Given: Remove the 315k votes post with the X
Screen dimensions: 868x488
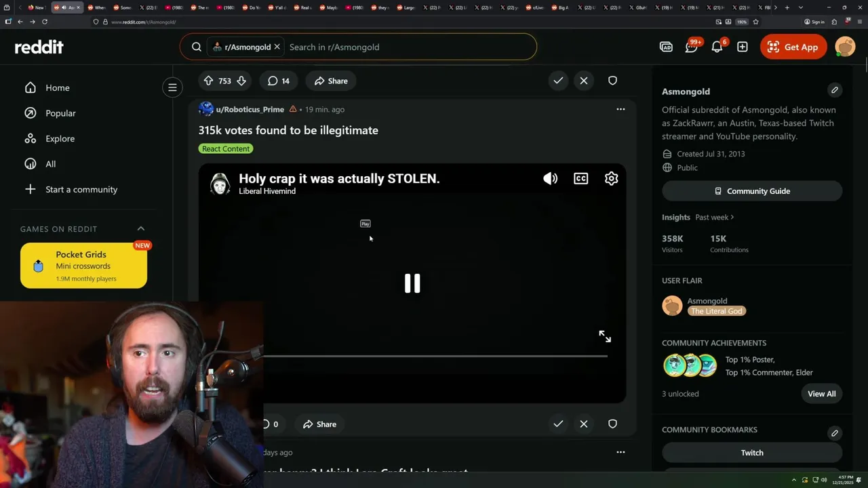Looking at the screenshot, I should pos(584,424).
